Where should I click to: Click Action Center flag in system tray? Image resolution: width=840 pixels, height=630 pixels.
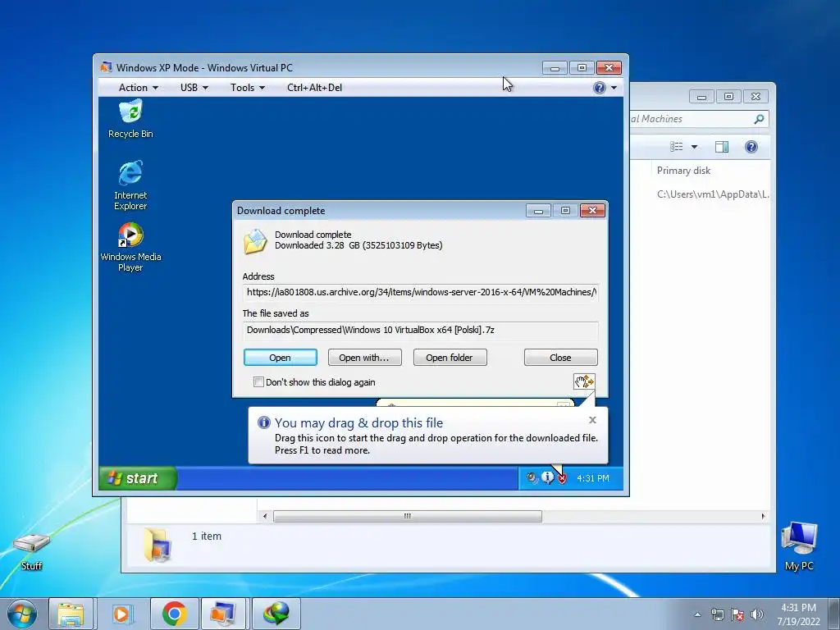[737, 614]
